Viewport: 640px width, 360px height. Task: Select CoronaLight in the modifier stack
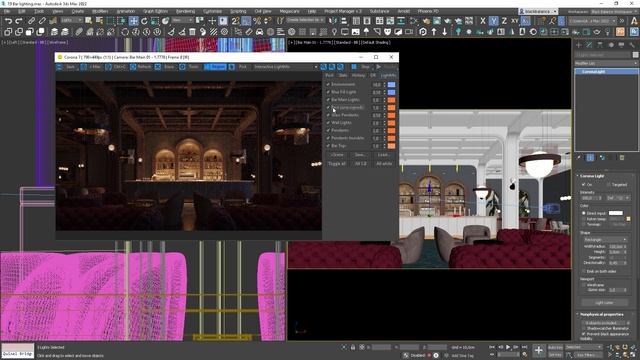pyautogui.click(x=606, y=71)
